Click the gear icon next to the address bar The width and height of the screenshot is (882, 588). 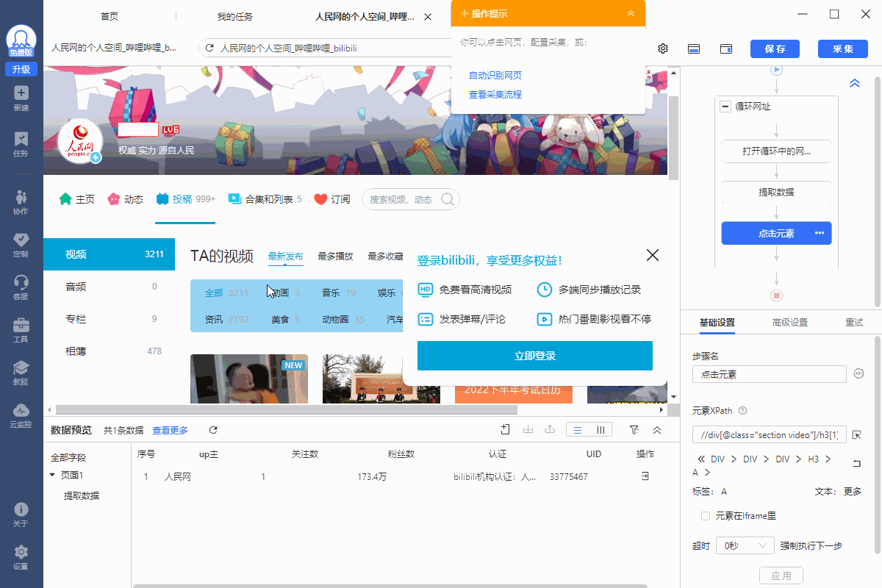[663, 49]
